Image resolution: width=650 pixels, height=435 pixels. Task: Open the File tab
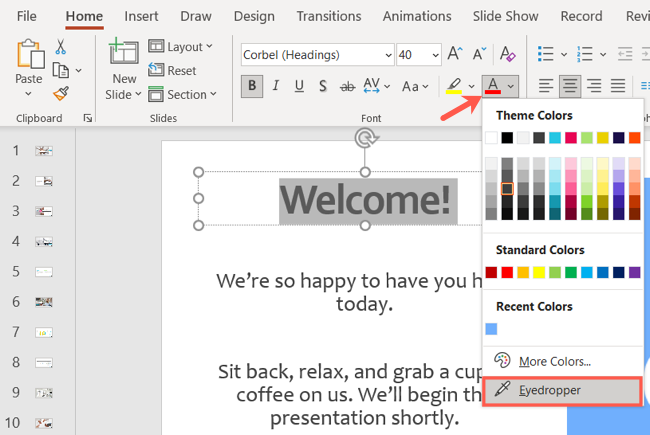point(27,16)
